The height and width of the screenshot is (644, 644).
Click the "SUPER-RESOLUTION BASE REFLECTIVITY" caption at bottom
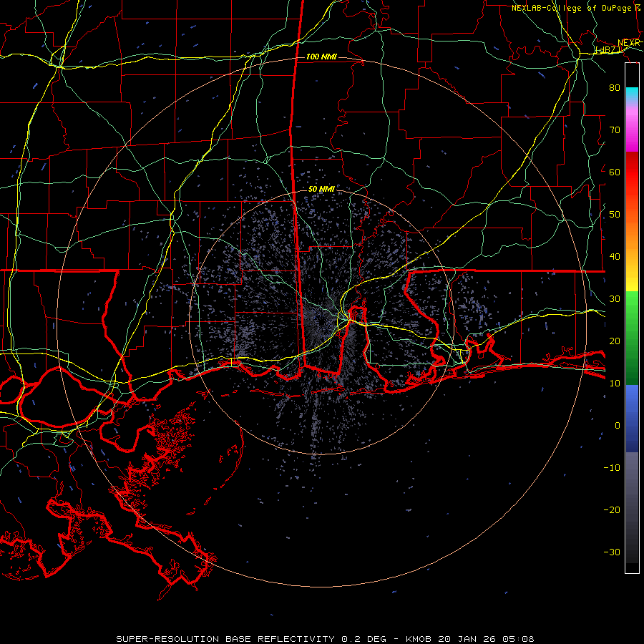point(225,639)
